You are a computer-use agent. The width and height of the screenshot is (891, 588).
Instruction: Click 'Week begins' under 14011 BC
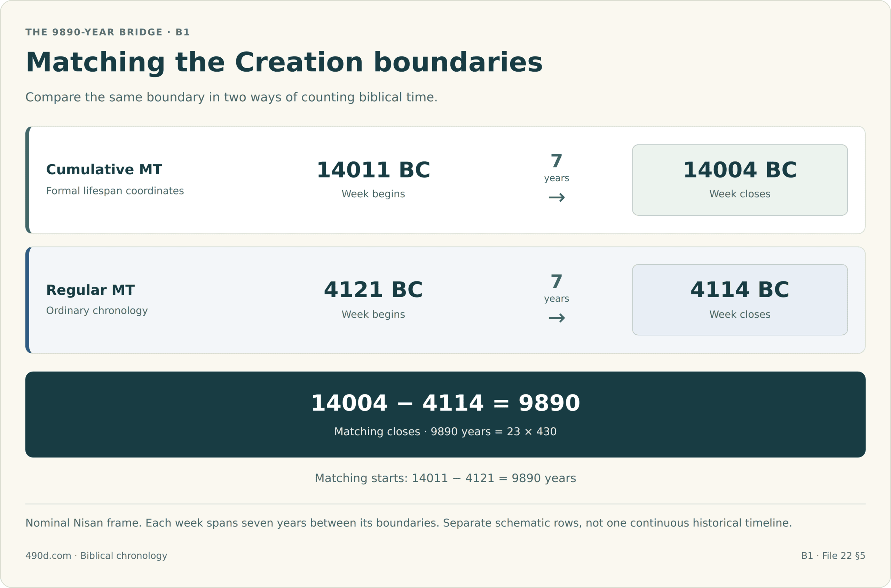point(373,194)
